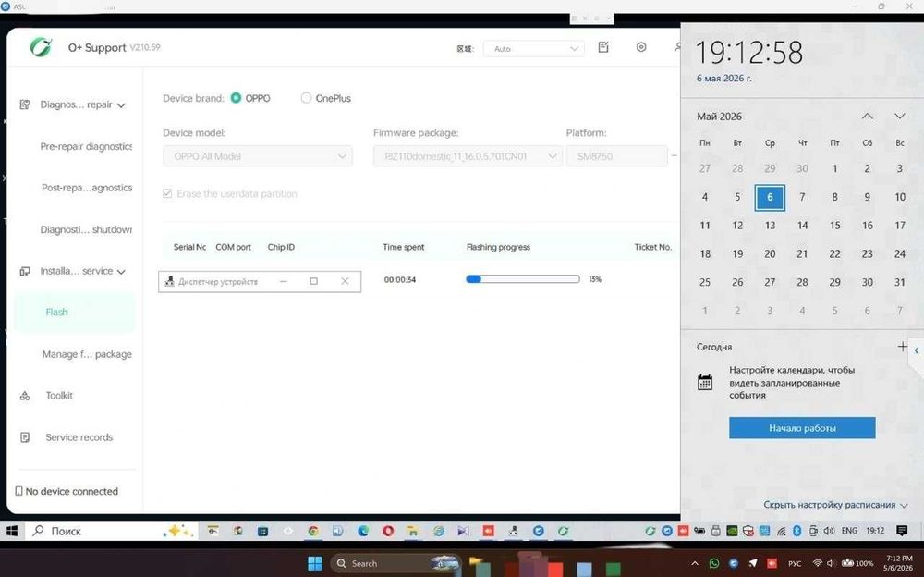Toggle Erase the userdata partition checkbox
This screenshot has width=924, height=577.
click(x=167, y=193)
